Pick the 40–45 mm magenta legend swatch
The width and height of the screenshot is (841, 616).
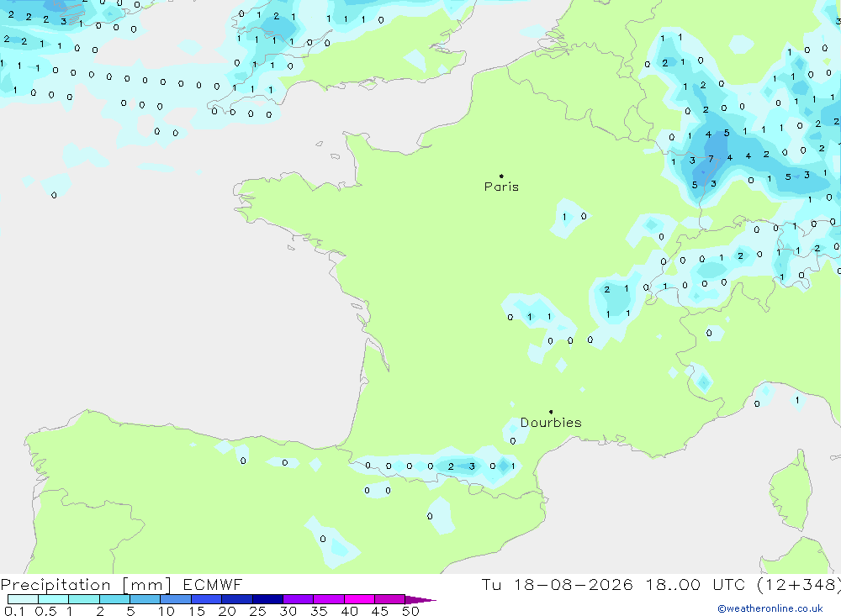[x=359, y=599]
